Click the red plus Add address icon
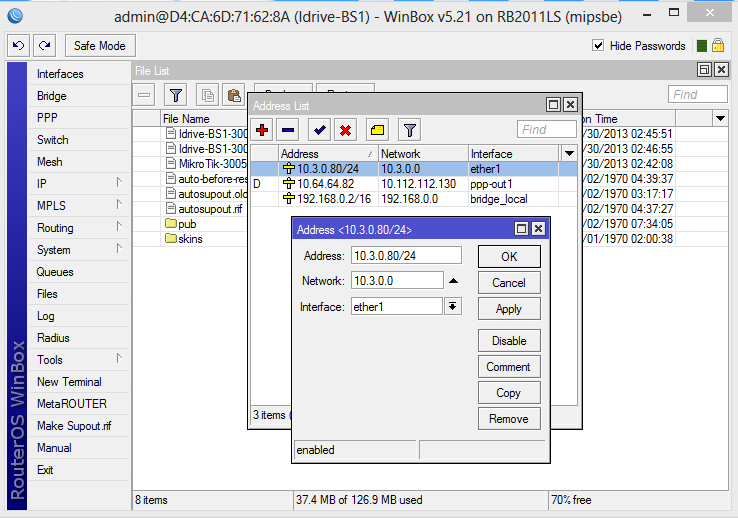Screen dimensions: 738x518 262,130
